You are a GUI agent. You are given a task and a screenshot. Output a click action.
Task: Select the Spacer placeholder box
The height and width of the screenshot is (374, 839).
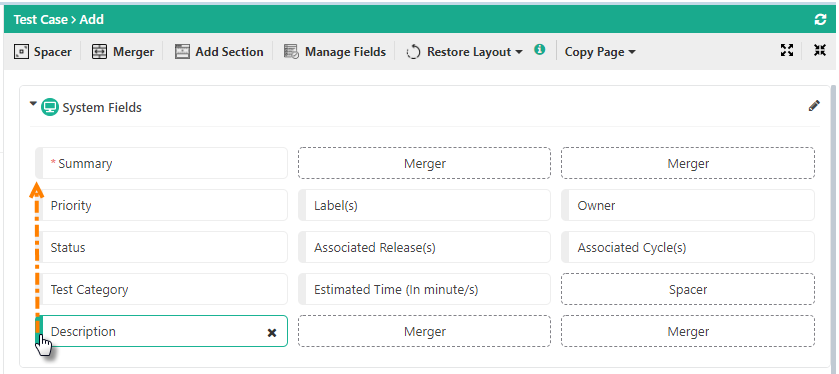[688, 289]
